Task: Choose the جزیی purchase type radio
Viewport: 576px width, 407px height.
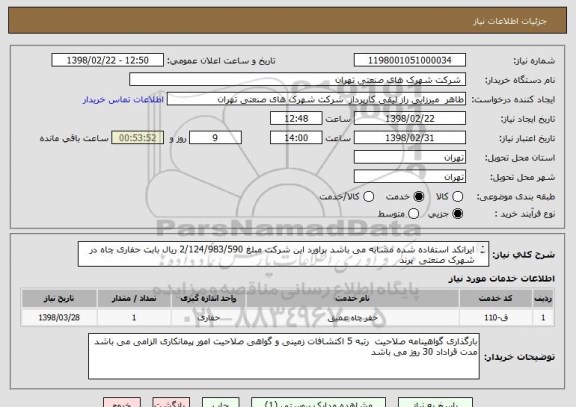Action: pos(457,213)
